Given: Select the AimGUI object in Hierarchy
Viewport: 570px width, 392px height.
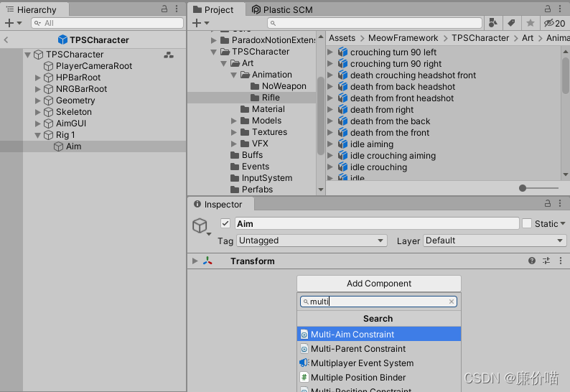Looking at the screenshot, I should coord(71,123).
